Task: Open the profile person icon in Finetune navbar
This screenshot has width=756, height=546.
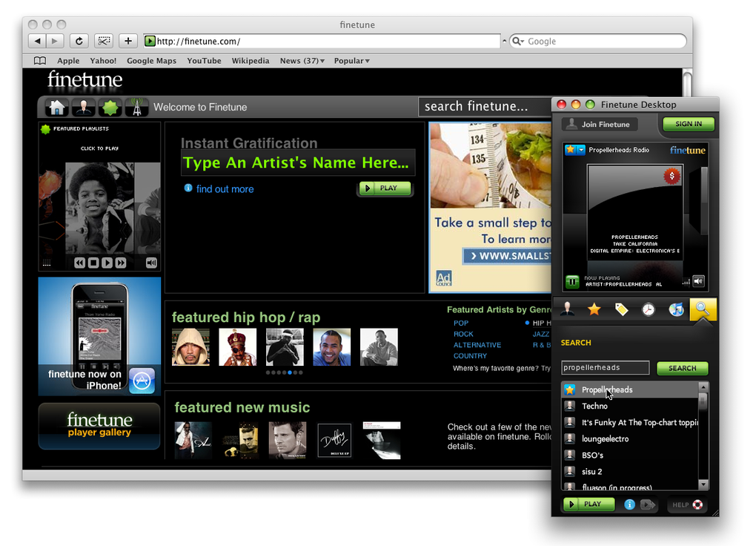Action: [x=84, y=107]
